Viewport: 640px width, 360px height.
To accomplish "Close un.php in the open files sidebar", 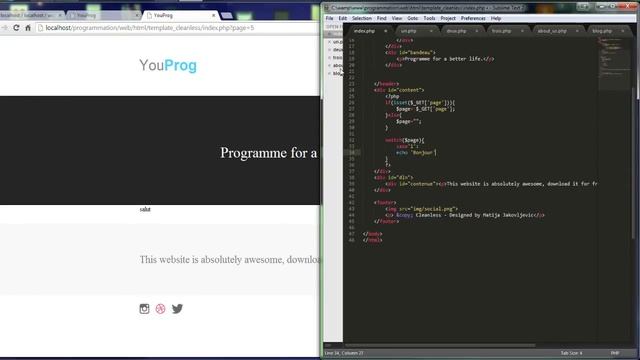I will 329,42.
